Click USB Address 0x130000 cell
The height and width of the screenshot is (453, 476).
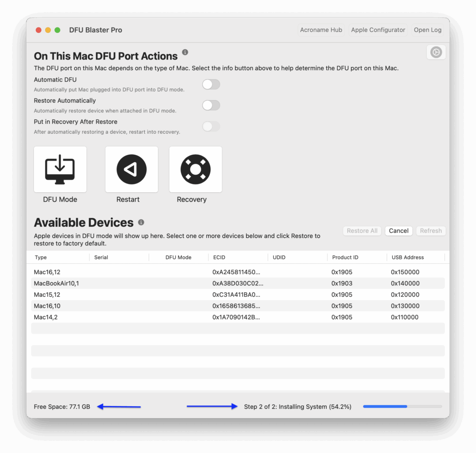pos(405,306)
